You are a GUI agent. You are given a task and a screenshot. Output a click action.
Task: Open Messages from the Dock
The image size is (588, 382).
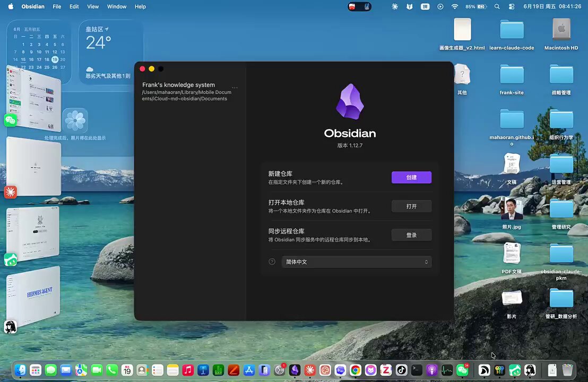click(x=50, y=370)
